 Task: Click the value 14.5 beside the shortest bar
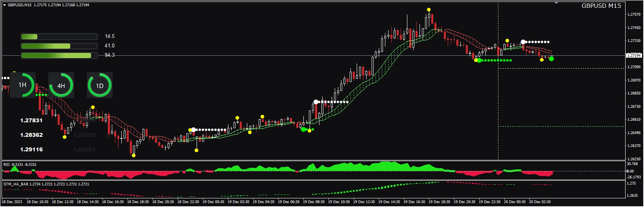(x=109, y=36)
